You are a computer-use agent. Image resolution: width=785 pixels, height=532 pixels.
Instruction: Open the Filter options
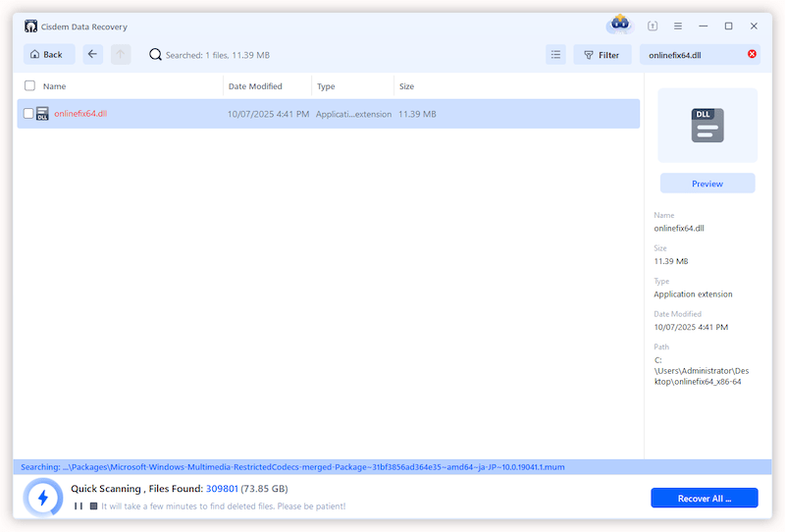pyautogui.click(x=602, y=55)
